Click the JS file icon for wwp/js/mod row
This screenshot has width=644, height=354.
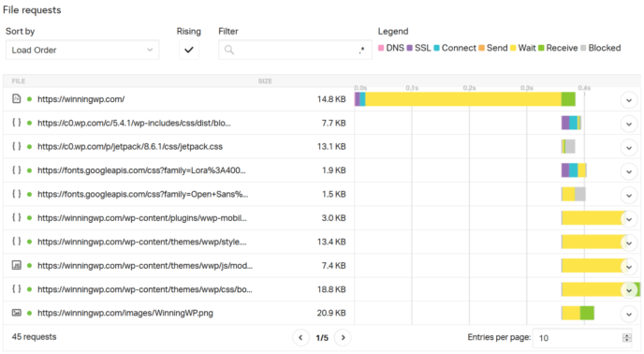point(17,265)
